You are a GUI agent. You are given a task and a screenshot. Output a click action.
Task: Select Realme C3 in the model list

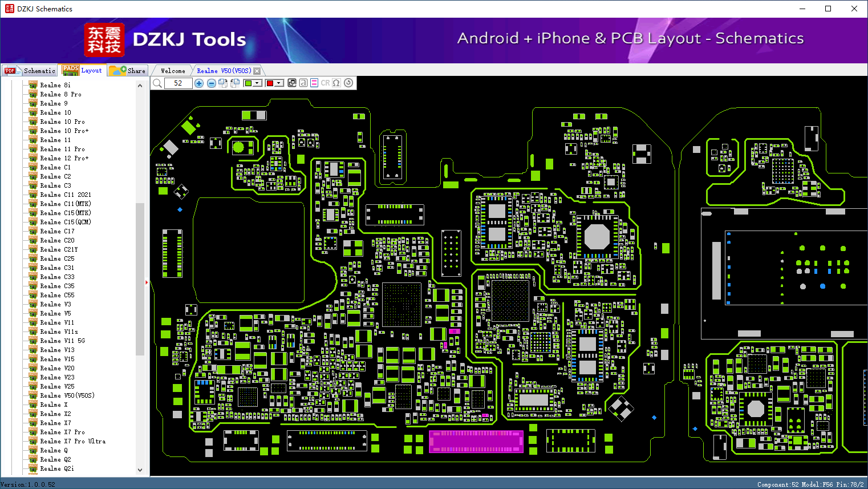55,185
